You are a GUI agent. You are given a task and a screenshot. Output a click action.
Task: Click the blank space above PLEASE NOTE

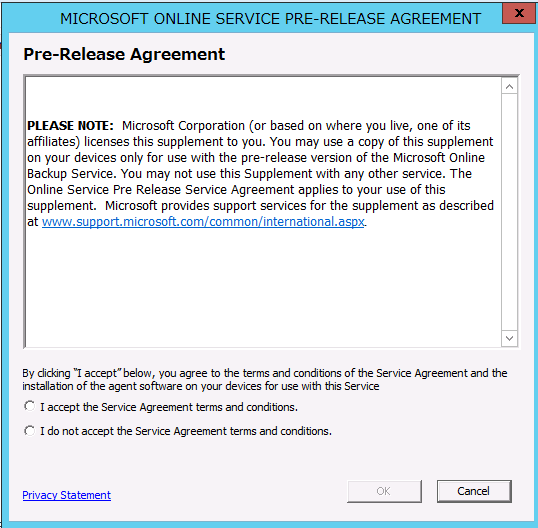(x=263, y=98)
